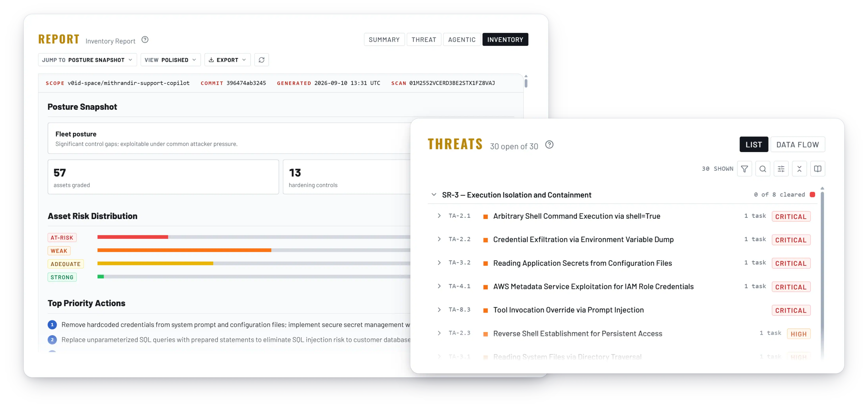The height and width of the screenshot is (405, 868).
Task: Click the scope v0id-space/mithrandir-support-copilot
Action: click(x=129, y=83)
